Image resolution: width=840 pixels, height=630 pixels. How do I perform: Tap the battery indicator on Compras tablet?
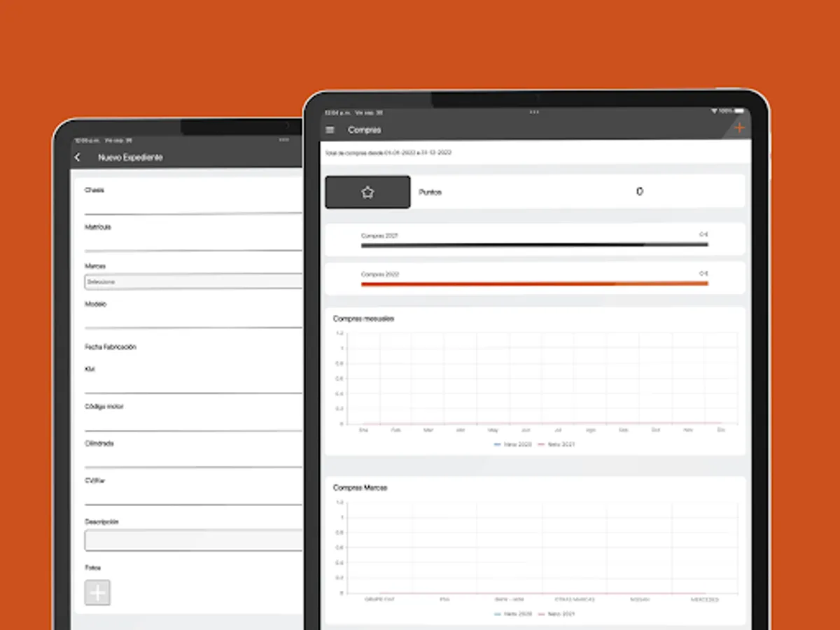coord(738,111)
